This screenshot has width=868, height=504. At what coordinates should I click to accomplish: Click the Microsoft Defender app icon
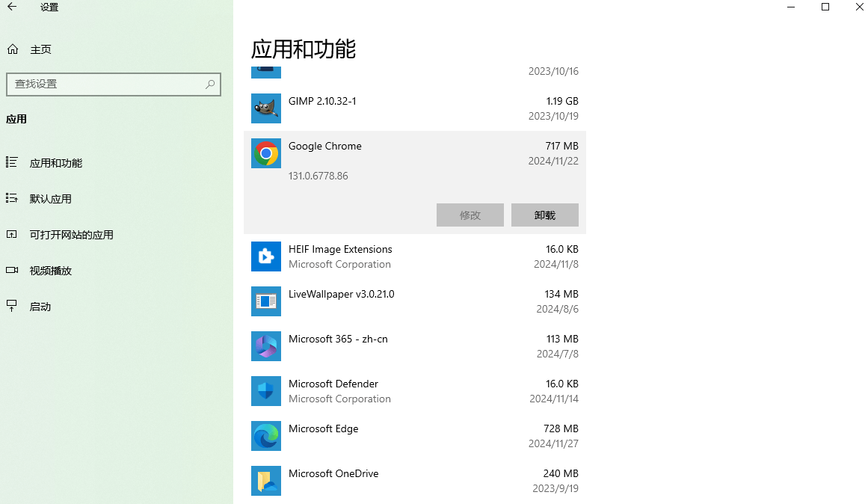(265, 391)
